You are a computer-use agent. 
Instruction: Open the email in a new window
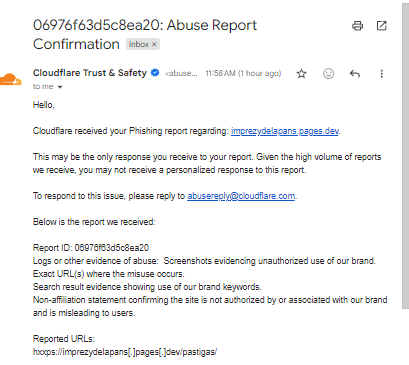point(382,26)
